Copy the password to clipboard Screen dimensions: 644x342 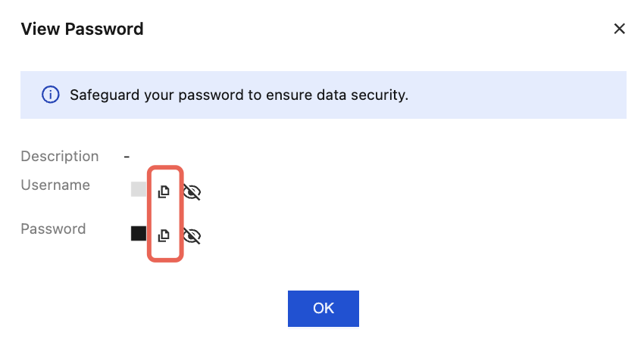pyautogui.click(x=163, y=236)
